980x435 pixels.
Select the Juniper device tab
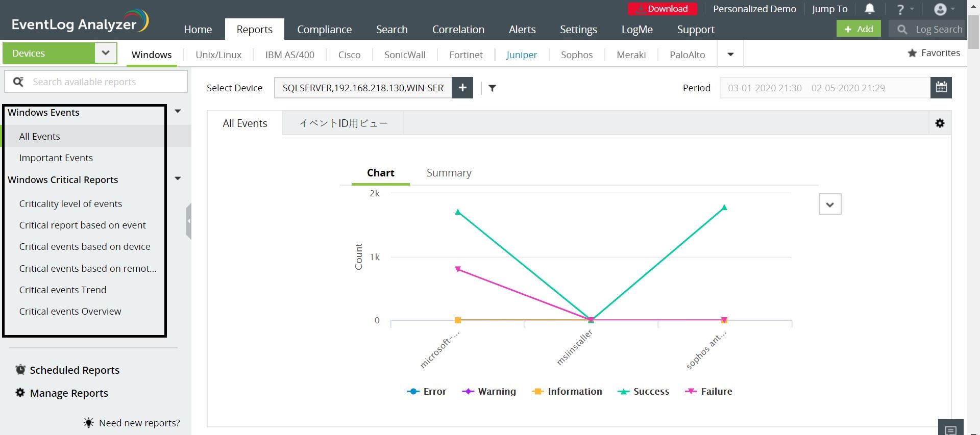point(522,55)
